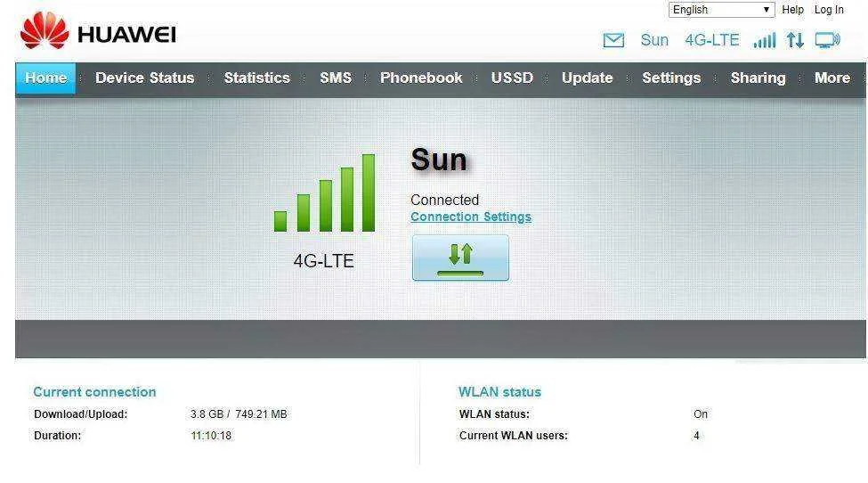Screen dimensions: 868x483
Task: Click the Connection Settings link
Action: [x=471, y=217]
